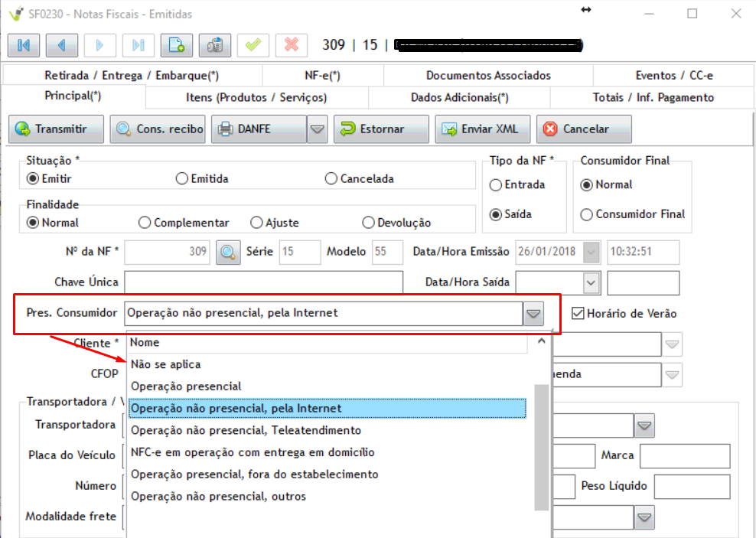Viewport: 756px width, 538px height.
Task: Select 'Operação presencial' from the list
Action: 186,386
